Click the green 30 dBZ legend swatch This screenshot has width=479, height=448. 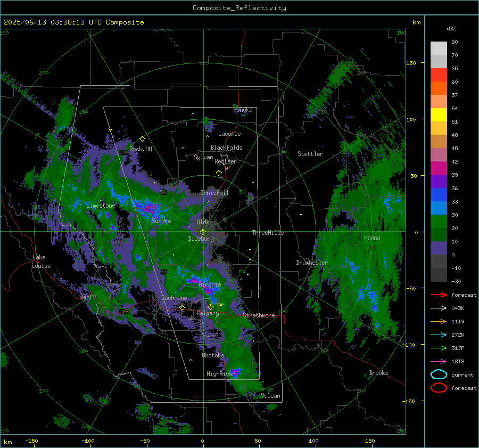point(439,221)
